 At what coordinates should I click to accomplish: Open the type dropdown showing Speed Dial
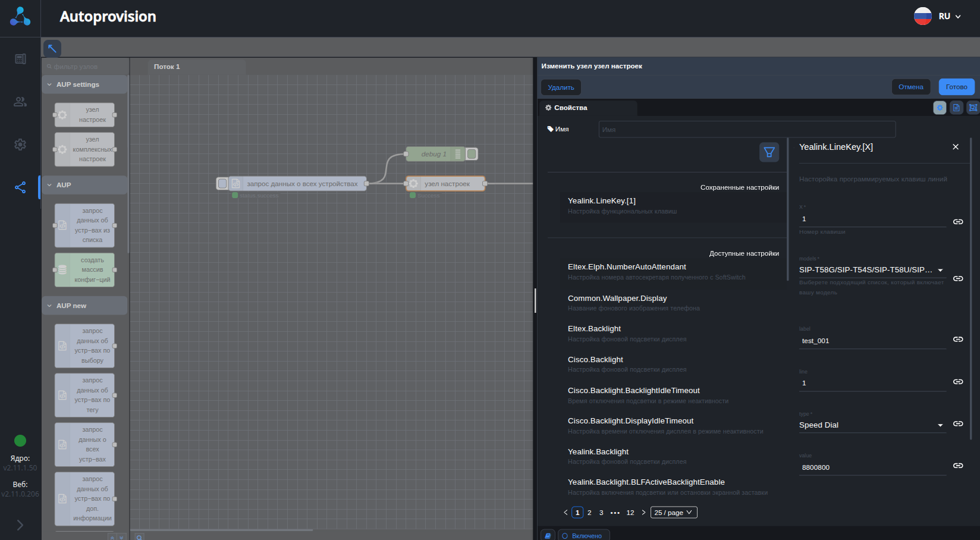tap(872, 425)
